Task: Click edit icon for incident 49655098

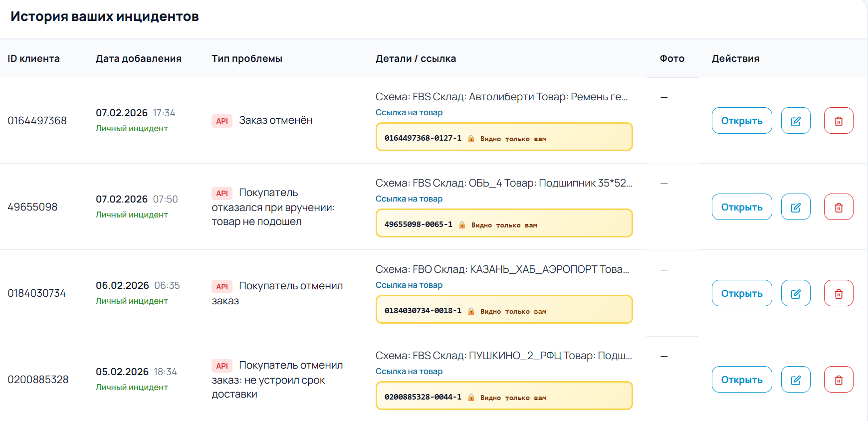Action: (796, 207)
